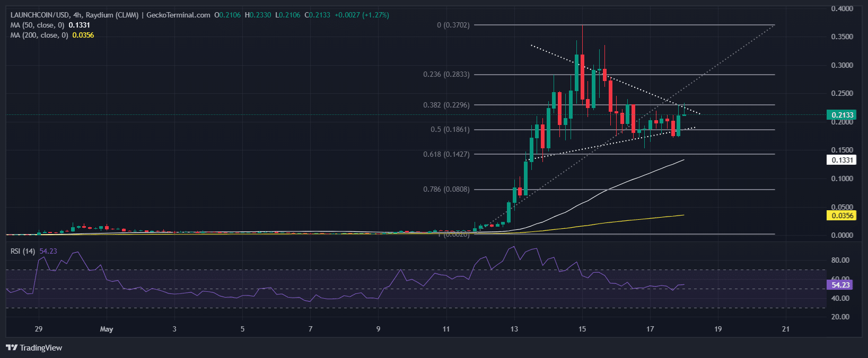Select the MA (50, close, 0) indicator label
This screenshot has height=358, width=868.
[37, 25]
